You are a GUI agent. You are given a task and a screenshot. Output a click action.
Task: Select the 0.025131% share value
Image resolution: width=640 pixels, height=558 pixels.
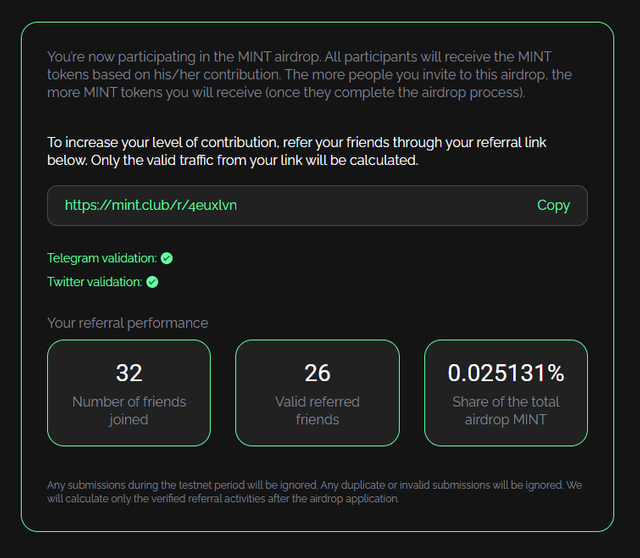[x=506, y=373]
